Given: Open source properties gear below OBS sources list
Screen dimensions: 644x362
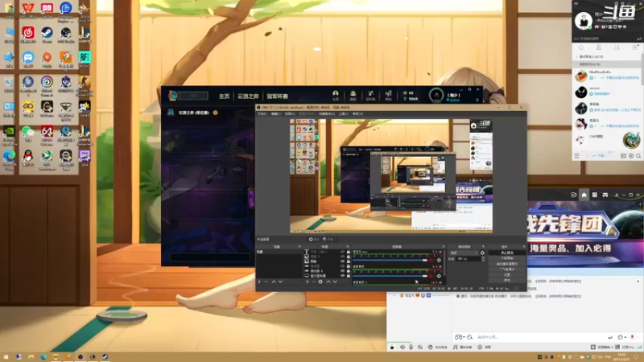Looking at the screenshot, I should (x=320, y=282).
